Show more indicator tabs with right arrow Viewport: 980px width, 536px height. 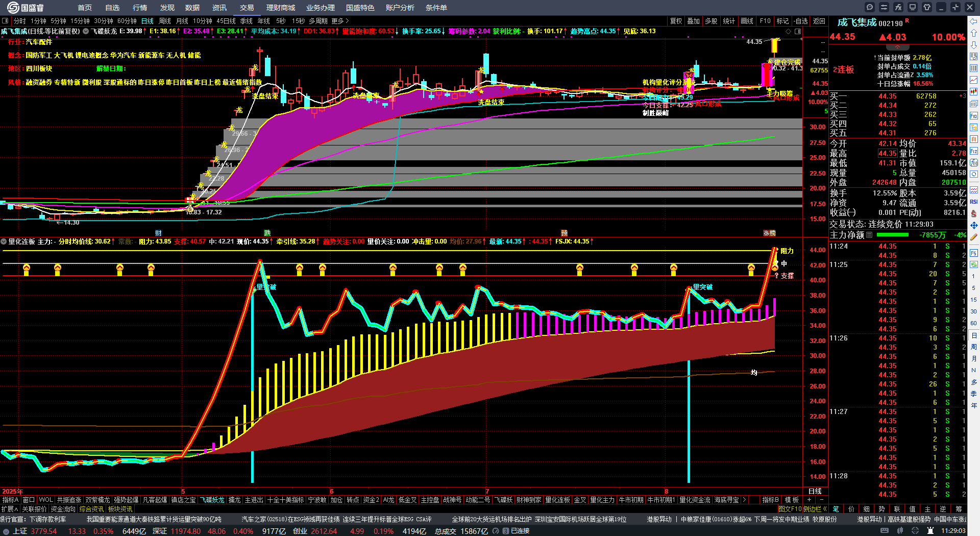[x=744, y=500]
